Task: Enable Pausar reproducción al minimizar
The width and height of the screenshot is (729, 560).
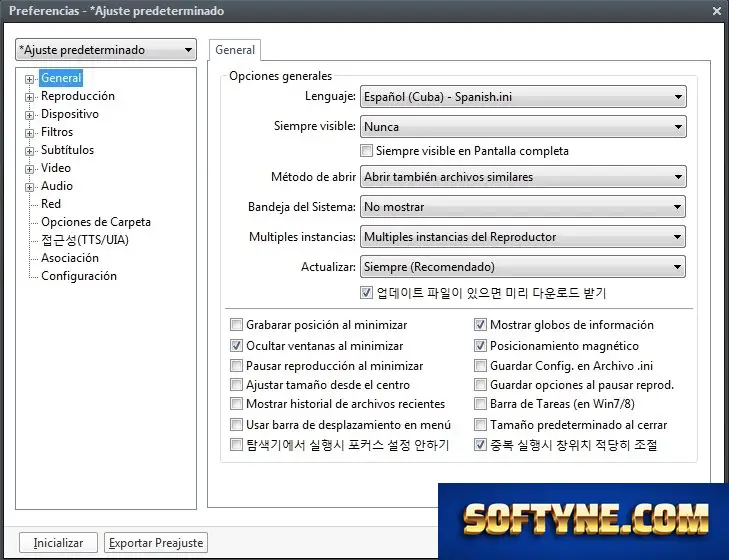Action: point(236,366)
